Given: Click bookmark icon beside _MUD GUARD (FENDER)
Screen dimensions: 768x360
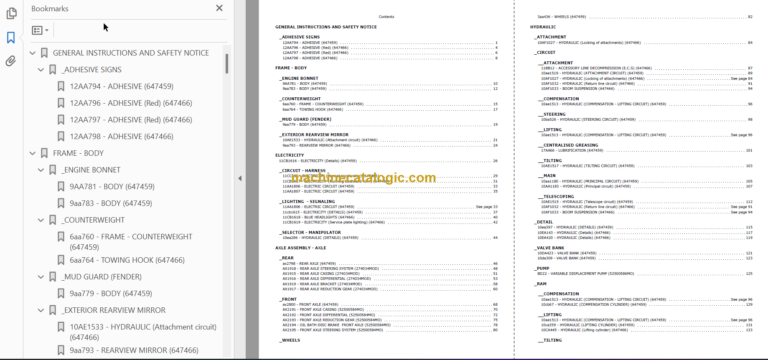Looking at the screenshot, I should [52, 277].
